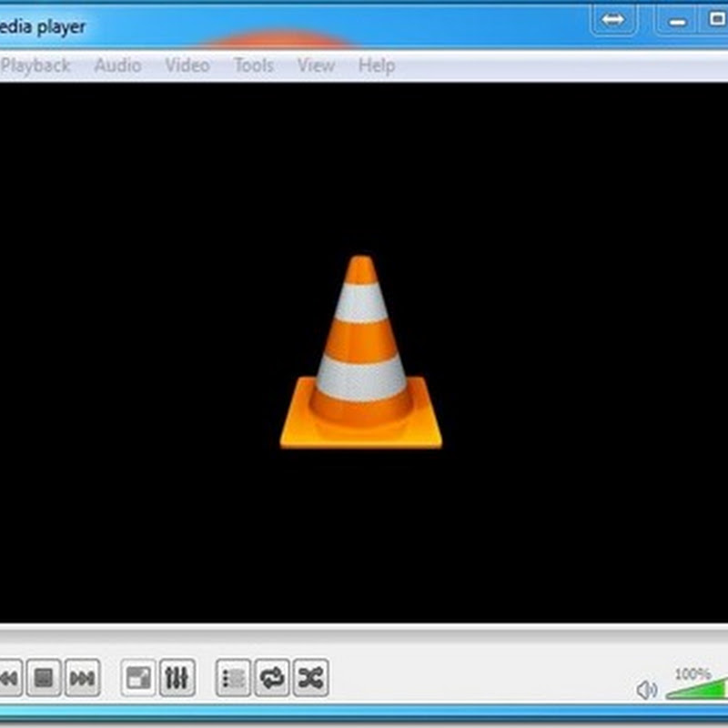Toggle loop repeat mode
Screen dimensions: 728x728
[x=272, y=678]
